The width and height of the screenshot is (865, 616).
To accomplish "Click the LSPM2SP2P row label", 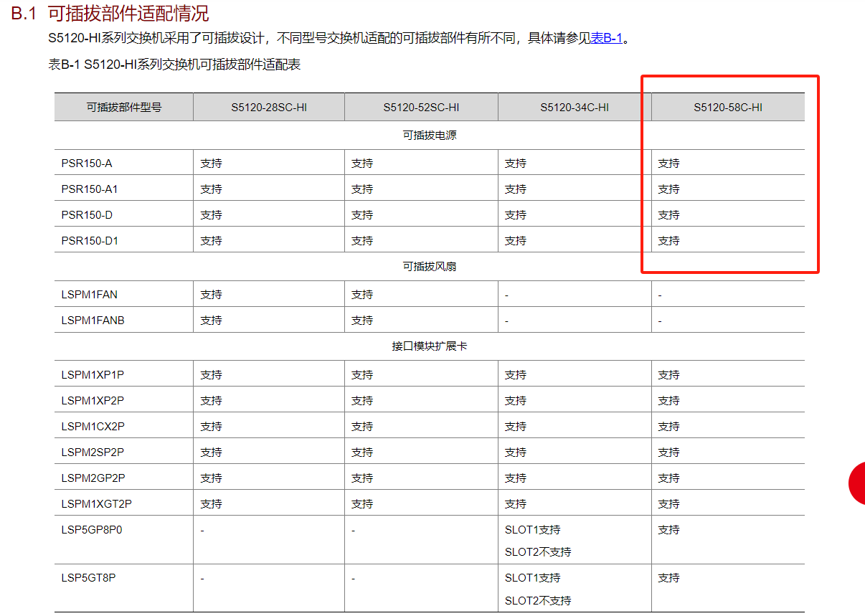I will [93, 452].
